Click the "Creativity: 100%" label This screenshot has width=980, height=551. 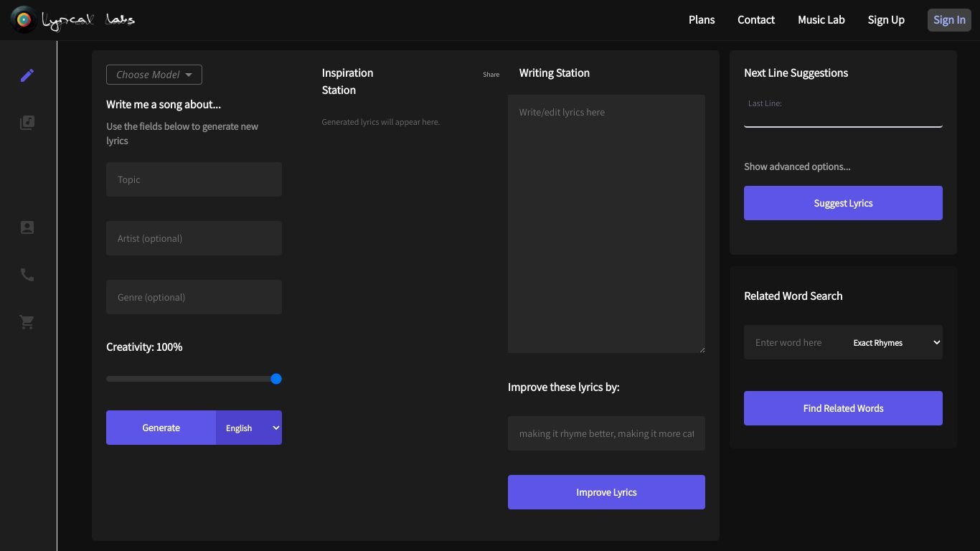144,347
